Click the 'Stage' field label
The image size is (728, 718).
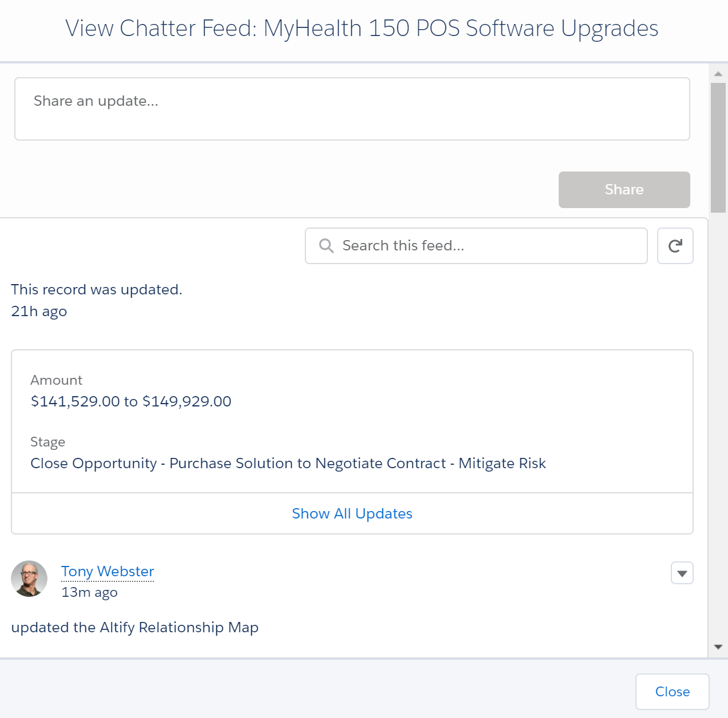pos(47,442)
